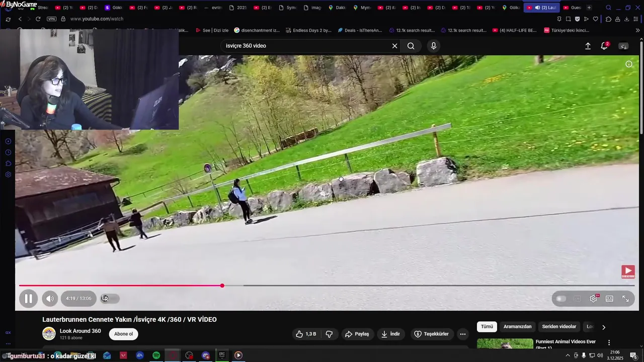Open a new browser tab plus button

pos(589,8)
